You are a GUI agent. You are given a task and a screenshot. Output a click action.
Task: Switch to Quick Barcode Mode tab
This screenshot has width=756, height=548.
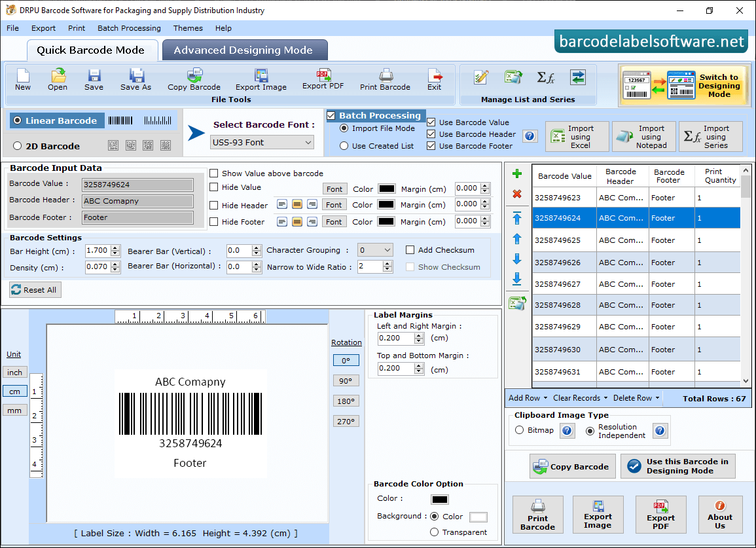tap(91, 50)
